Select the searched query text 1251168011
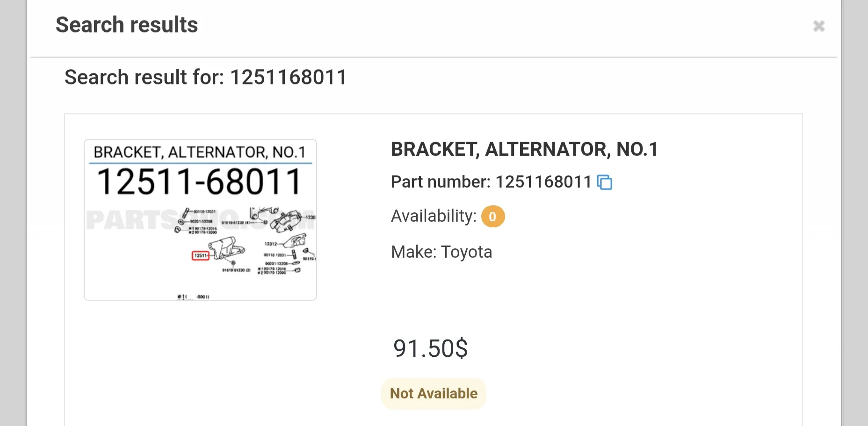This screenshot has width=868, height=426. pos(289,77)
